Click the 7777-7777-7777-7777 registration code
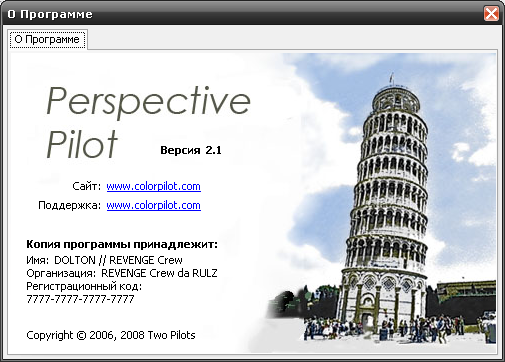Image resolution: width=505 pixels, height=362 pixels. point(80,299)
